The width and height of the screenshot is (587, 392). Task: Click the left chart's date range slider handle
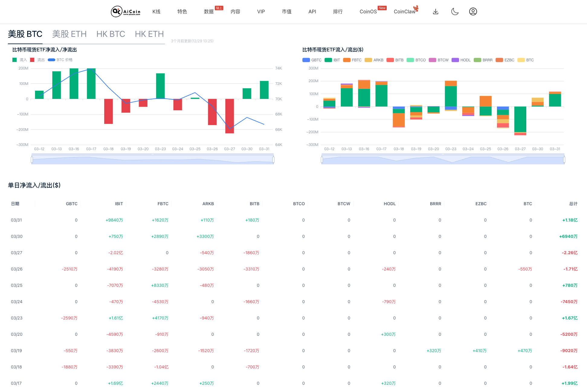[x=32, y=160]
